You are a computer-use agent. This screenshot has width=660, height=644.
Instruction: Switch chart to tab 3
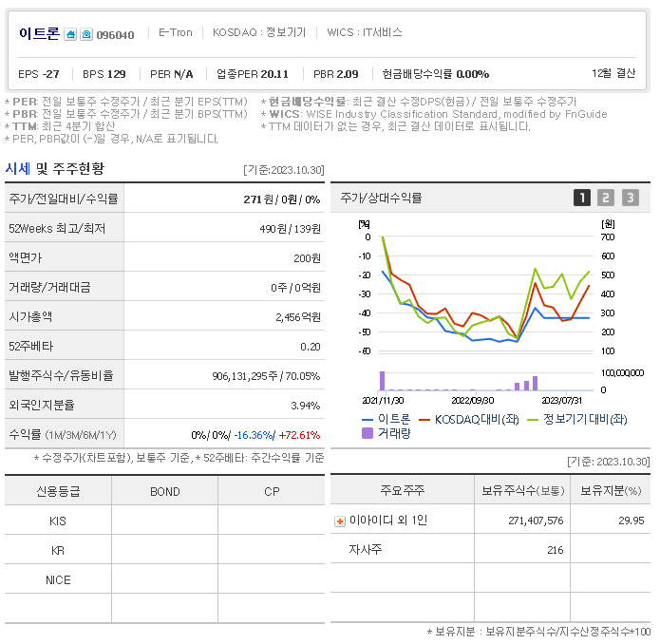coord(631,198)
